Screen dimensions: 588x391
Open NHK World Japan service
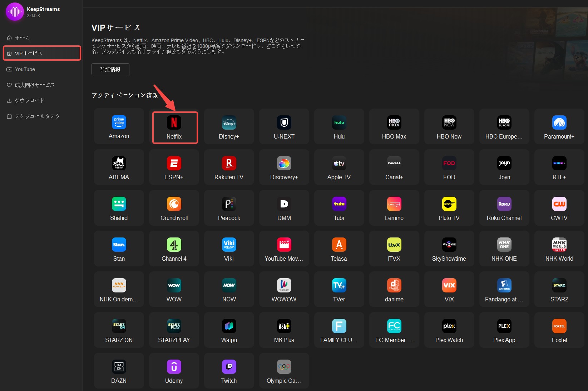coord(559,249)
